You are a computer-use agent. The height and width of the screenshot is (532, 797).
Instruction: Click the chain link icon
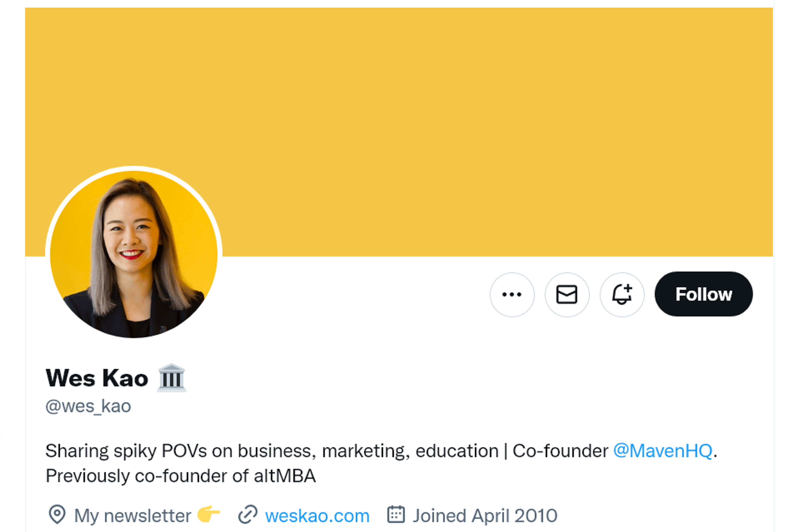[x=248, y=515]
